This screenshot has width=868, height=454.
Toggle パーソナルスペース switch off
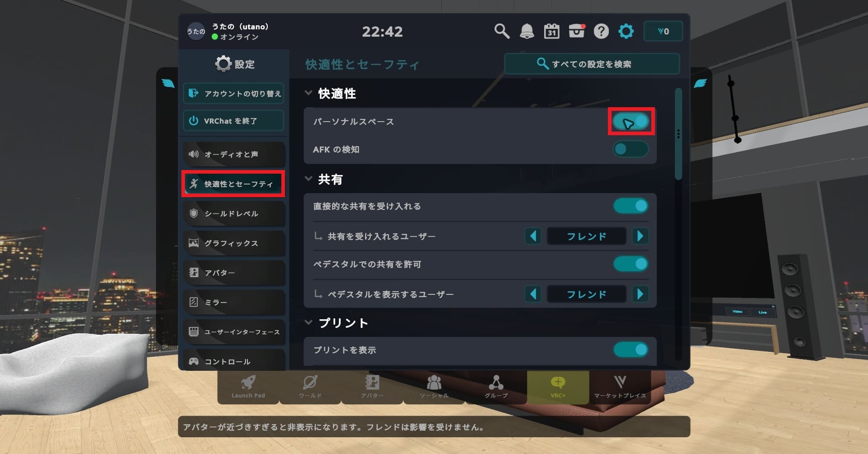(631, 121)
